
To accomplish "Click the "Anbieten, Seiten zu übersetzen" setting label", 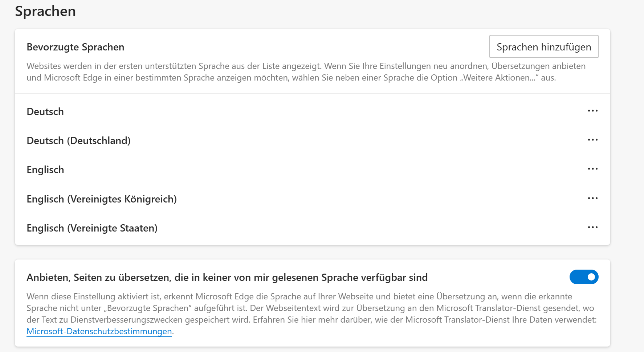I will tap(227, 278).
